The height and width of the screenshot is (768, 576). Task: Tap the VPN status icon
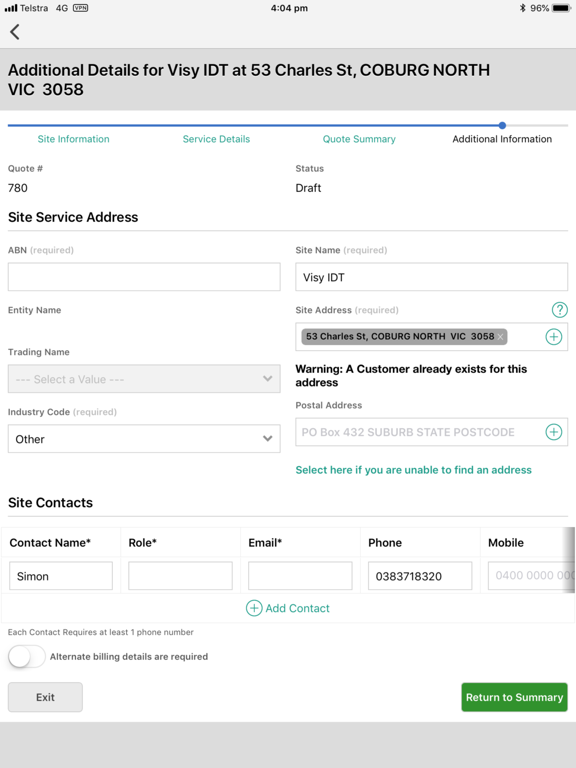[80, 8]
